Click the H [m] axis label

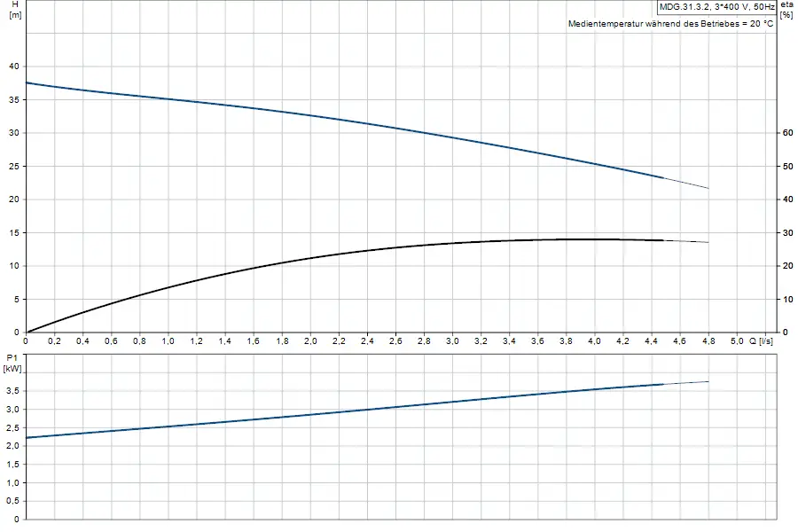(x=15, y=9)
